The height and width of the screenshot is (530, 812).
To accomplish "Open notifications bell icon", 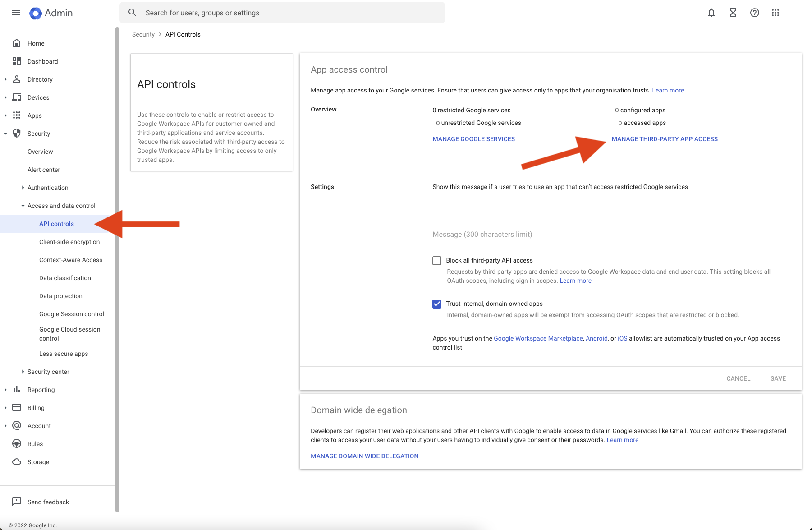I will click(x=711, y=13).
